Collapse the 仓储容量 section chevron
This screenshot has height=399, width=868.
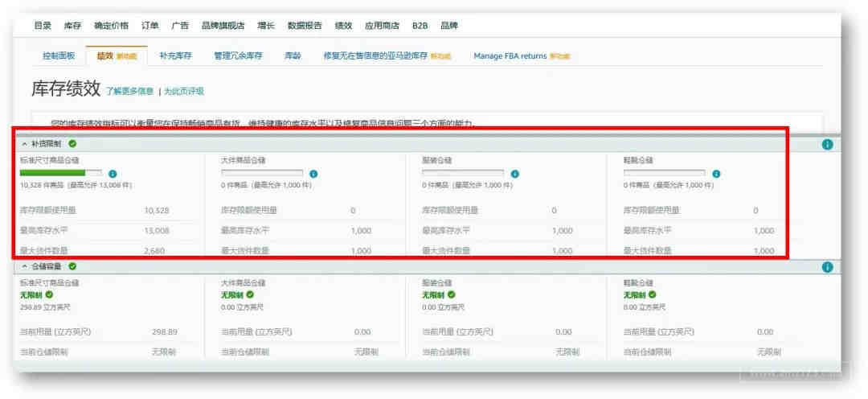[24, 266]
